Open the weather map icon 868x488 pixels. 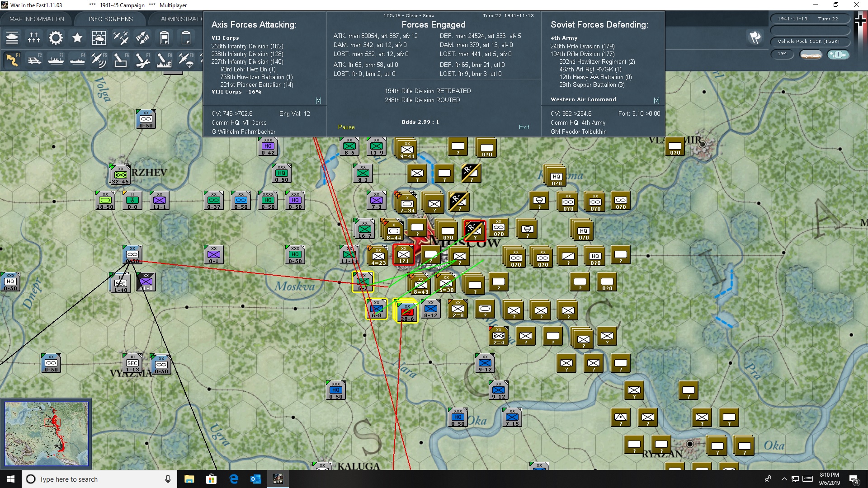click(99, 38)
